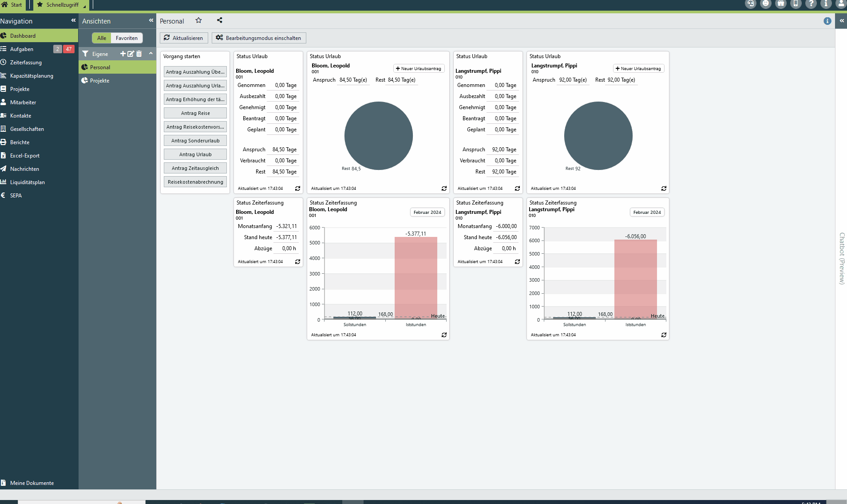
Task: Click the Februar 2024 selector for Bloom, Leopold
Action: pyautogui.click(x=427, y=213)
